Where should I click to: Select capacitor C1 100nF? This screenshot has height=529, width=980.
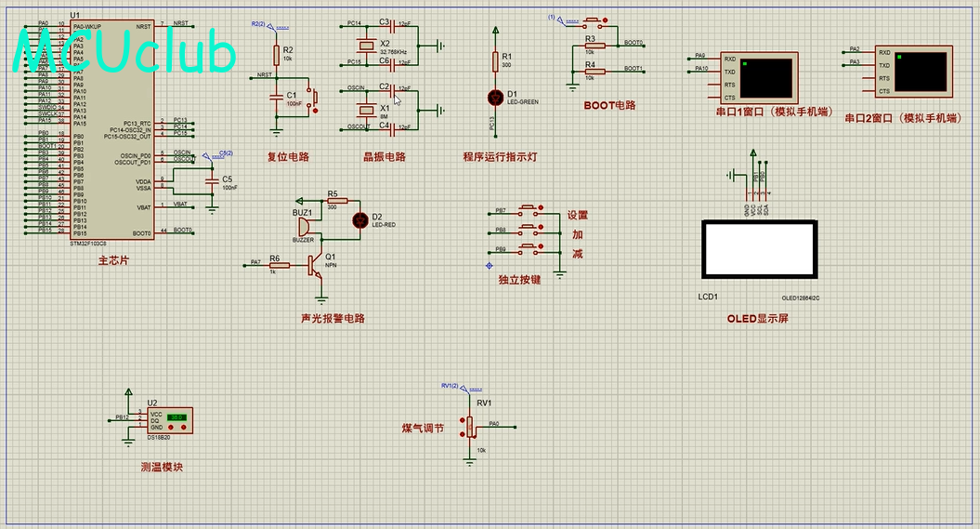click(x=276, y=97)
